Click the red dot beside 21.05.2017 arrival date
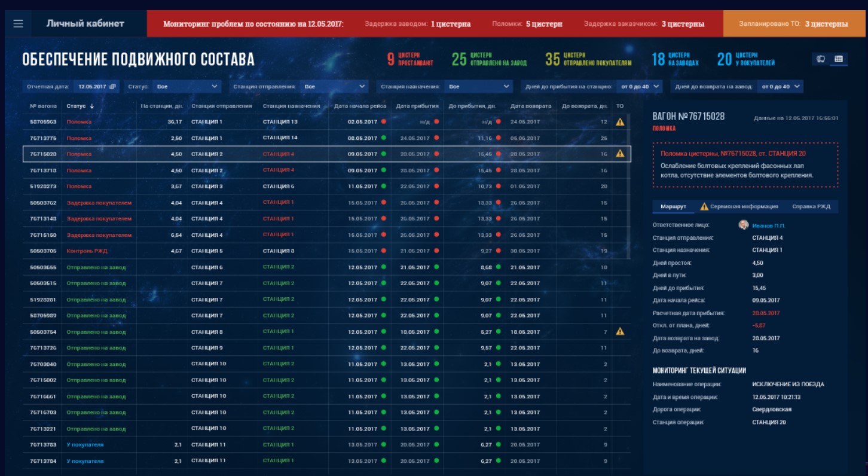The width and height of the screenshot is (868, 476). [436, 251]
